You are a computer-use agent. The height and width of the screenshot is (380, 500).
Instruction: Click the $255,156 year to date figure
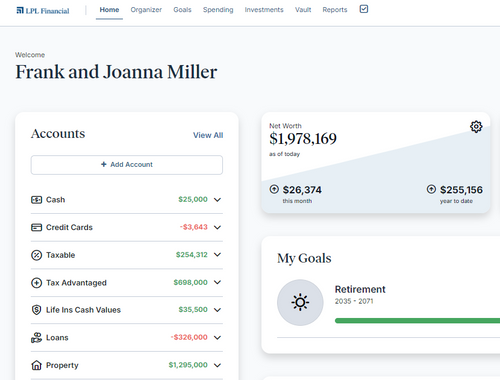461,190
